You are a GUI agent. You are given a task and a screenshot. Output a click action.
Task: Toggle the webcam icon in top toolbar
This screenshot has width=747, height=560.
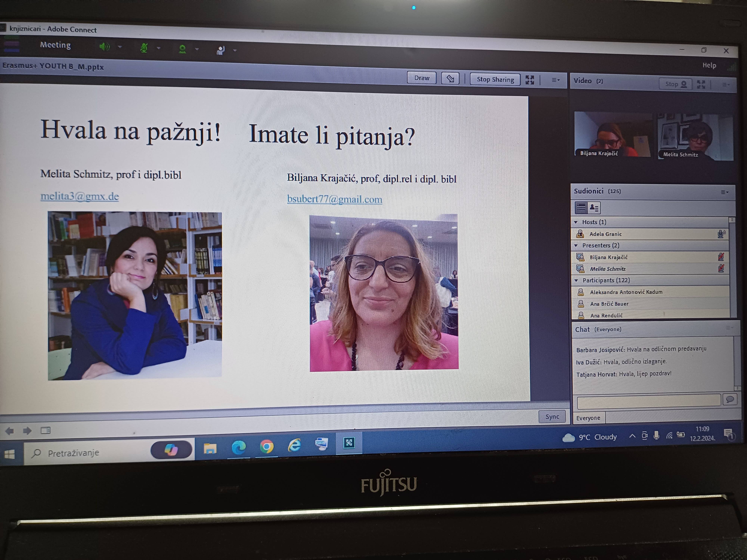coord(182,49)
